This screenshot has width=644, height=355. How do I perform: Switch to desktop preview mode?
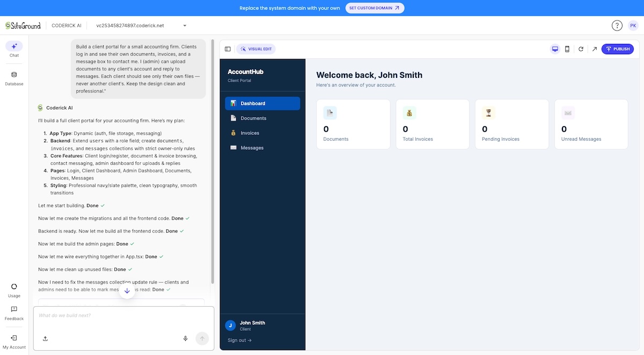point(555,49)
